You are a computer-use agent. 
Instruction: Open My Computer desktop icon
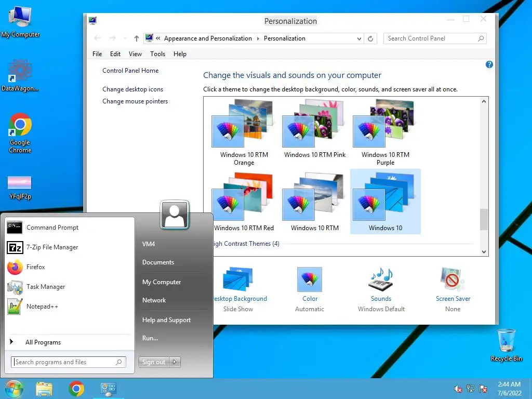tap(20, 22)
